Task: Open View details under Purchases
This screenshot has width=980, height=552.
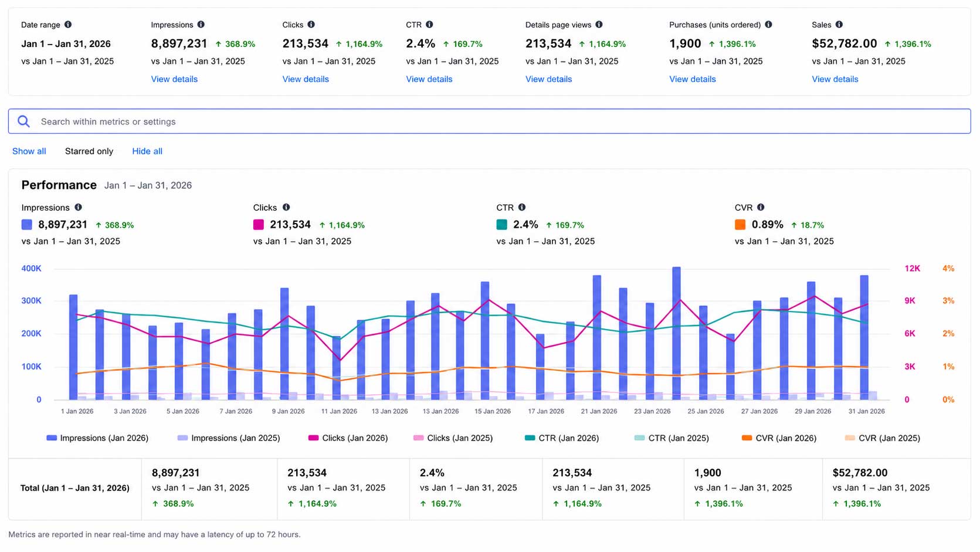Action: [693, 79]
